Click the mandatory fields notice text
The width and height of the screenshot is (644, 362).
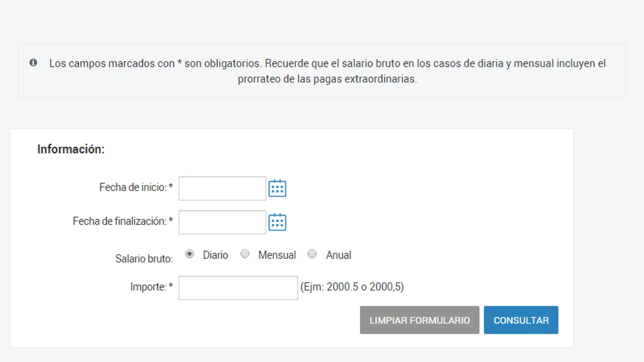[x=327, y=71]
